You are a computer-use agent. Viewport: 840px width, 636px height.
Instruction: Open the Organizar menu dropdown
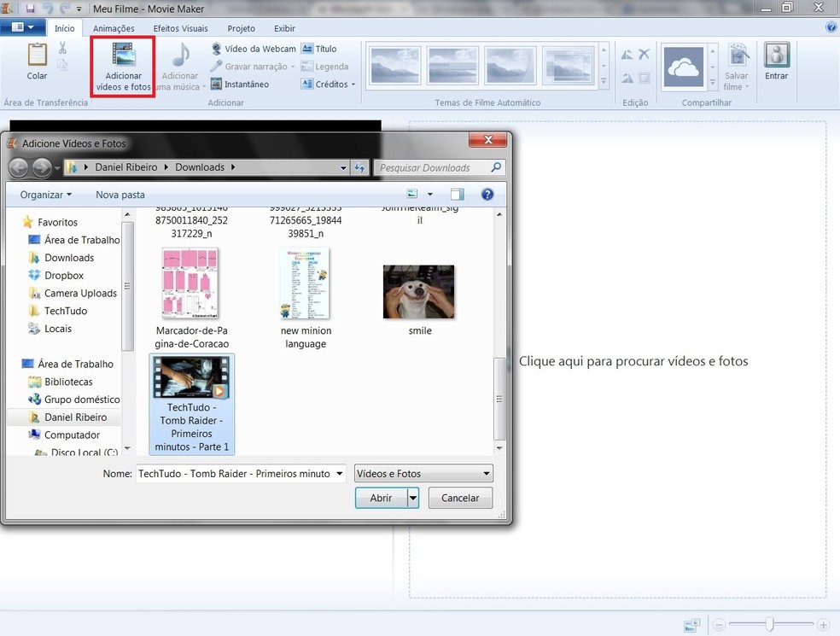tap(46, 195)
